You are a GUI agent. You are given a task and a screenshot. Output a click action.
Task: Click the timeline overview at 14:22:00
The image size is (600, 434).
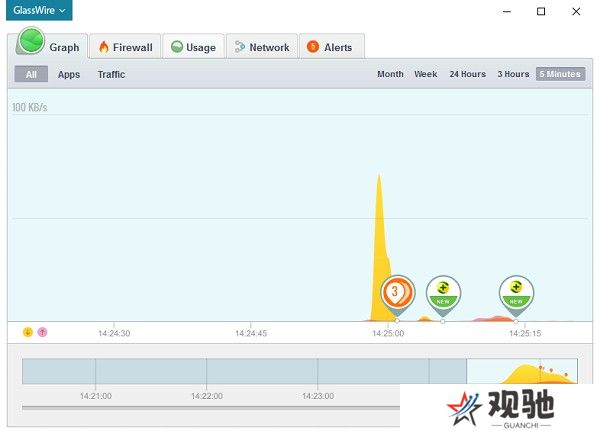(207, 371)
